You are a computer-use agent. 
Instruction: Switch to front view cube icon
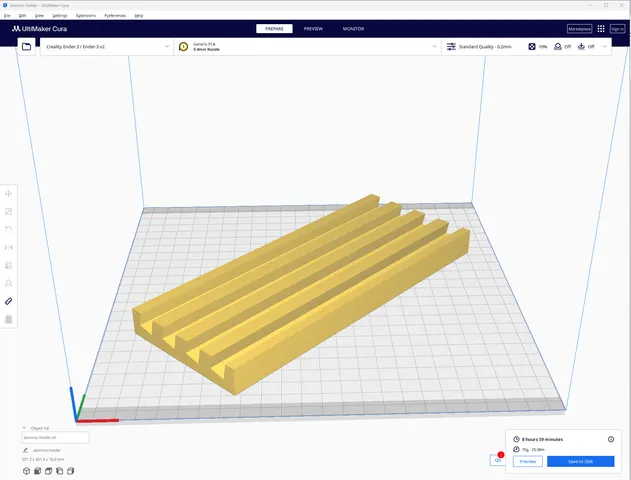(37, 471)
